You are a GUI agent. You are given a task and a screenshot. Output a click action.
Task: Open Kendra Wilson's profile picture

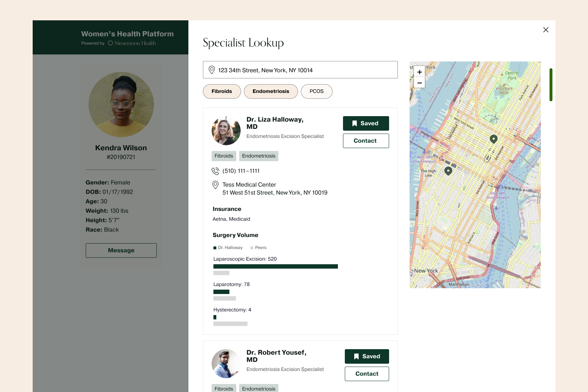[x=121, y=105]
